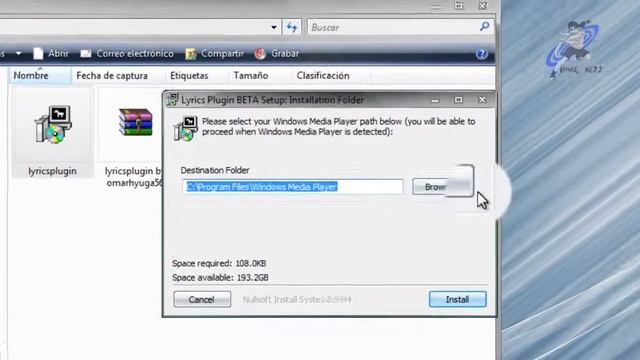Click the 'Space available: 193.2GB' text
The height and width of the screenshot is (360, 640).
(220, 278)
